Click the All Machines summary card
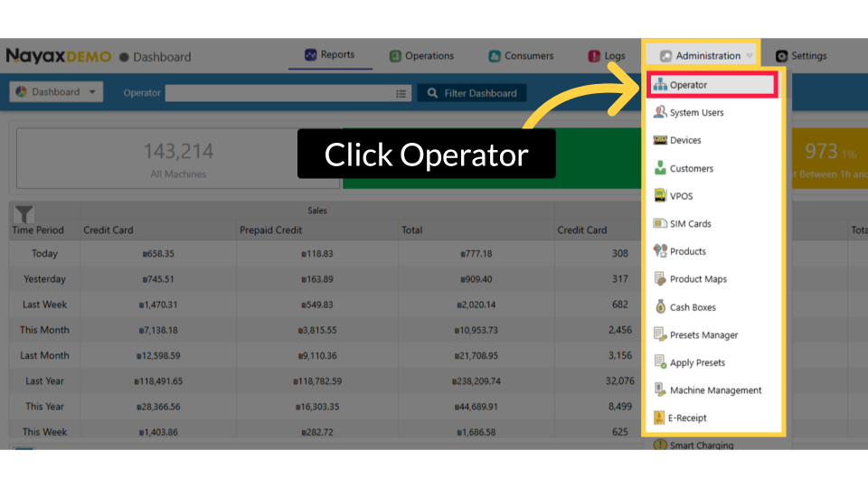This screenshot has width=868, height=488. (x=178, y=158)
